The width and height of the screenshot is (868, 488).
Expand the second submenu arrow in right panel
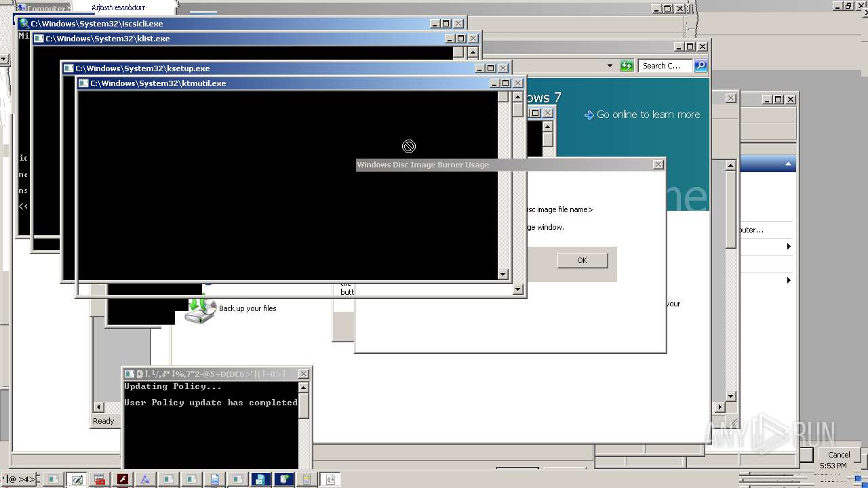(789, 281)
